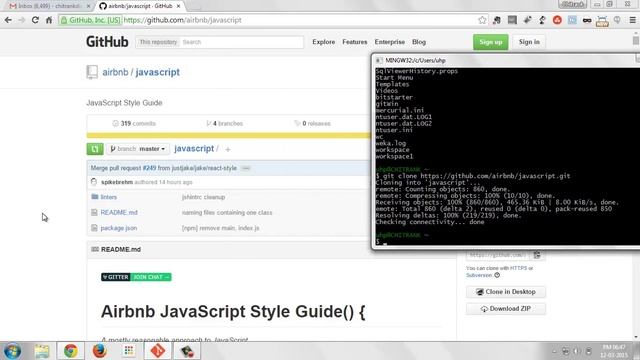640x360 pixels.
Task: Open the branch master dropdown
Action: click(x=138, y=149)
